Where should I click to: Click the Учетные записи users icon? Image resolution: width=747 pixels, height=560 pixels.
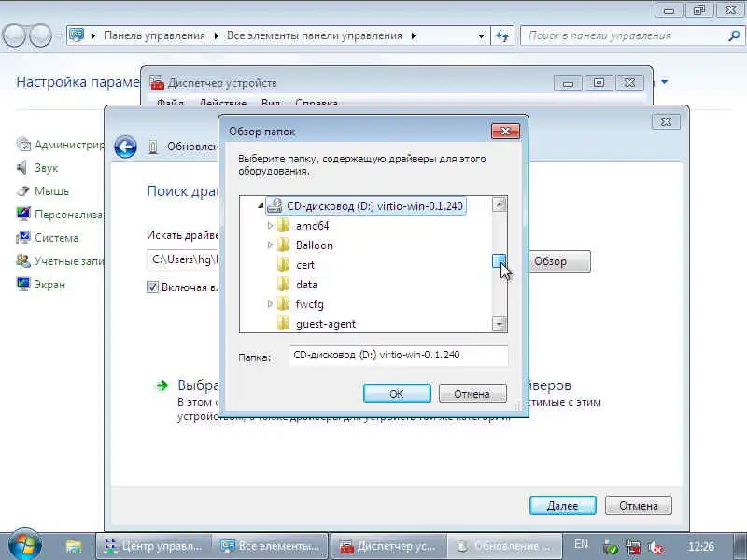[22, 260]
